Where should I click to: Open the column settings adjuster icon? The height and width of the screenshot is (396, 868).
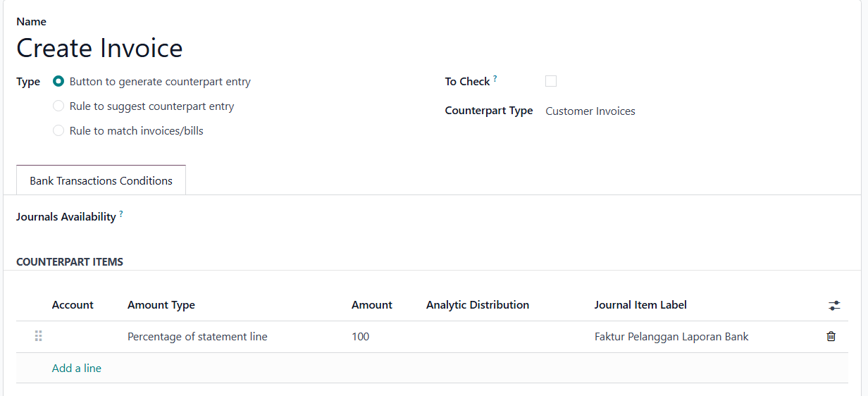coord(834,306)
